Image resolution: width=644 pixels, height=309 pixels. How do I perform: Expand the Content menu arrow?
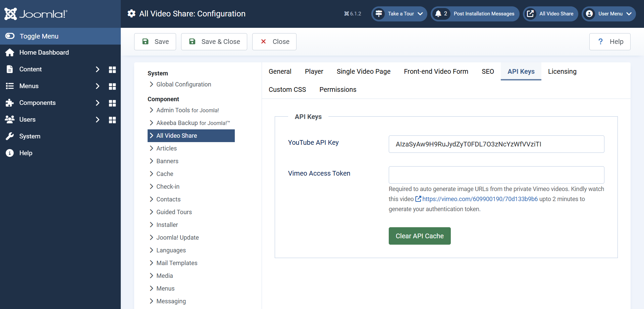[97, 69]
